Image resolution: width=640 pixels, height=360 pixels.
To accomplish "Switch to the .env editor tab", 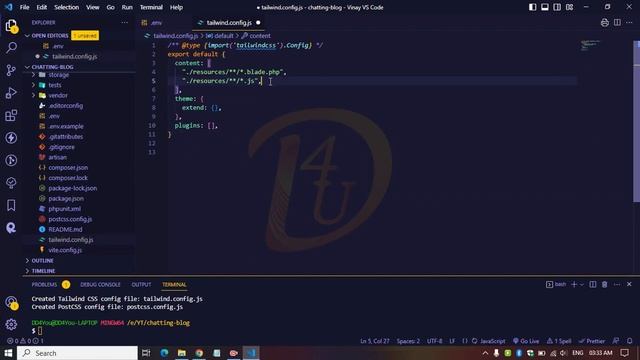I will pyautogui.click(x=156, y=23).
